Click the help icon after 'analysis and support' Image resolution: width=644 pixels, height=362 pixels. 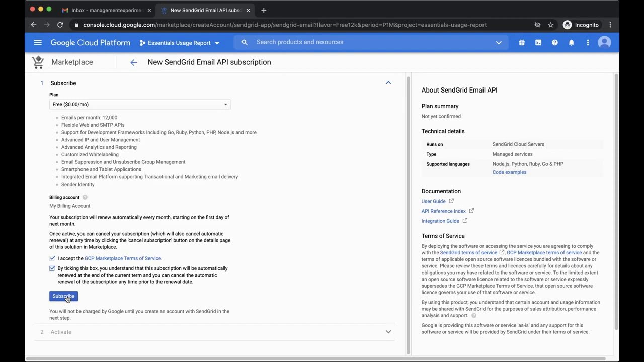[474, 316]
